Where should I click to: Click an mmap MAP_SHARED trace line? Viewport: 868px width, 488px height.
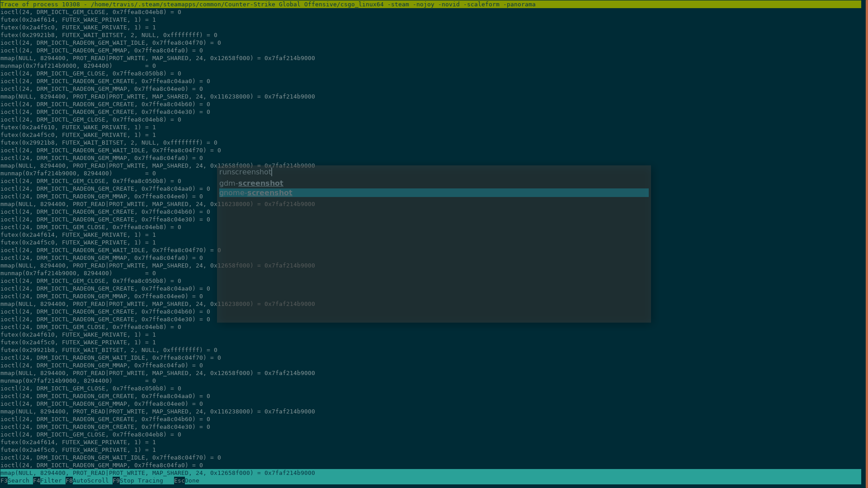(x=157, y=58)
